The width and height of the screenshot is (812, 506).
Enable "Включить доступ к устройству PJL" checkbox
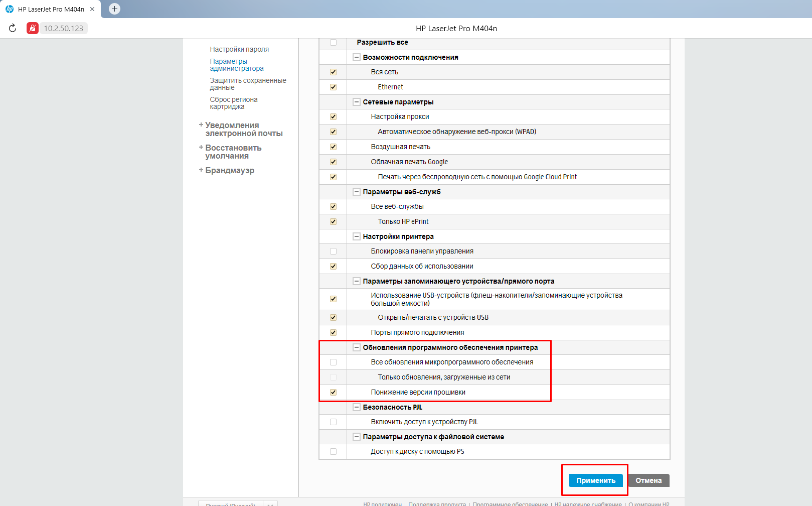[x=334, y=422]
